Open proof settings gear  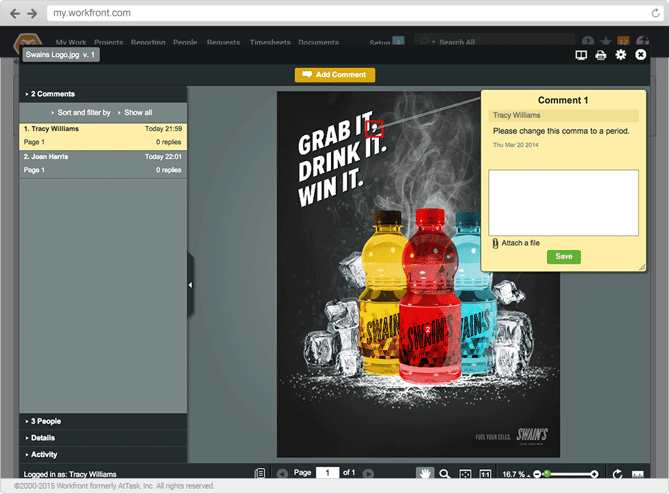(621, 54)
